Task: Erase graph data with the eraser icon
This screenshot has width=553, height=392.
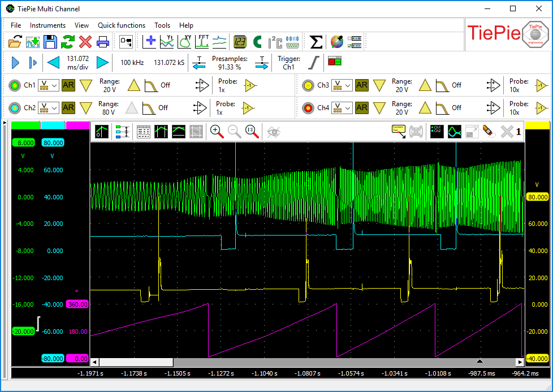Action: coord(486,132)
